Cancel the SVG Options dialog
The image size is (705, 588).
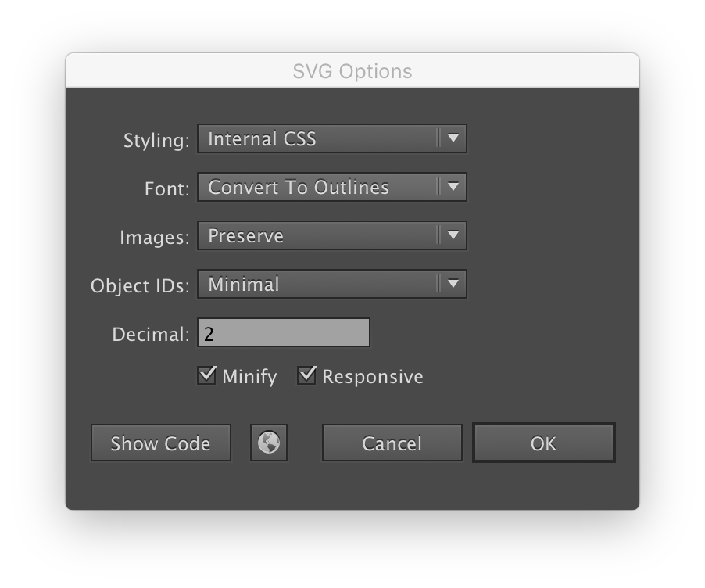(392, 443)
